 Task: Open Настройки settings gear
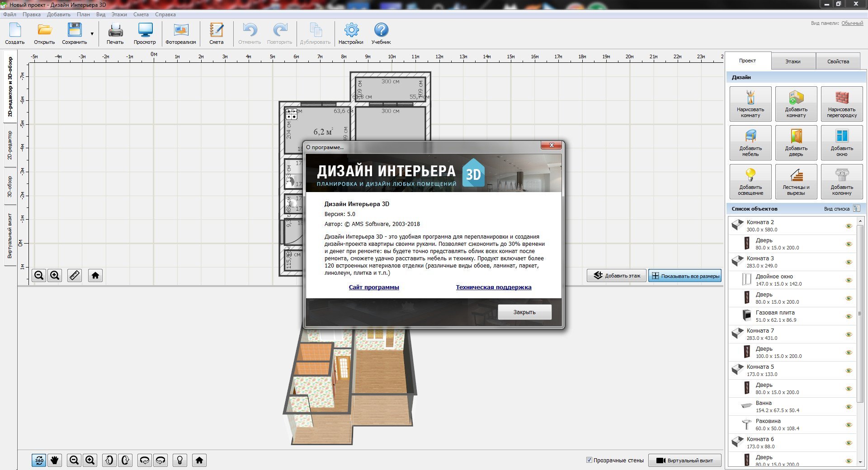coord(351,34)
